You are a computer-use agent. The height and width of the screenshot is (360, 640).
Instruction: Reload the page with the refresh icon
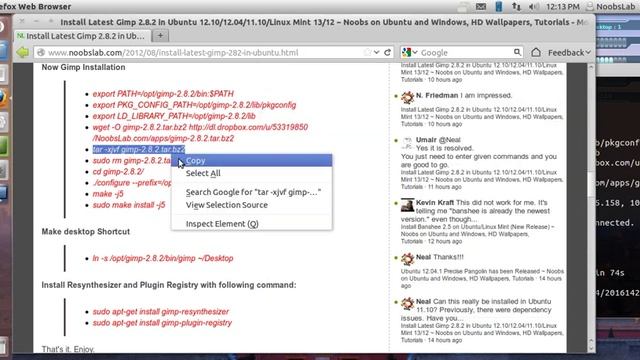[x=387, y=52]
